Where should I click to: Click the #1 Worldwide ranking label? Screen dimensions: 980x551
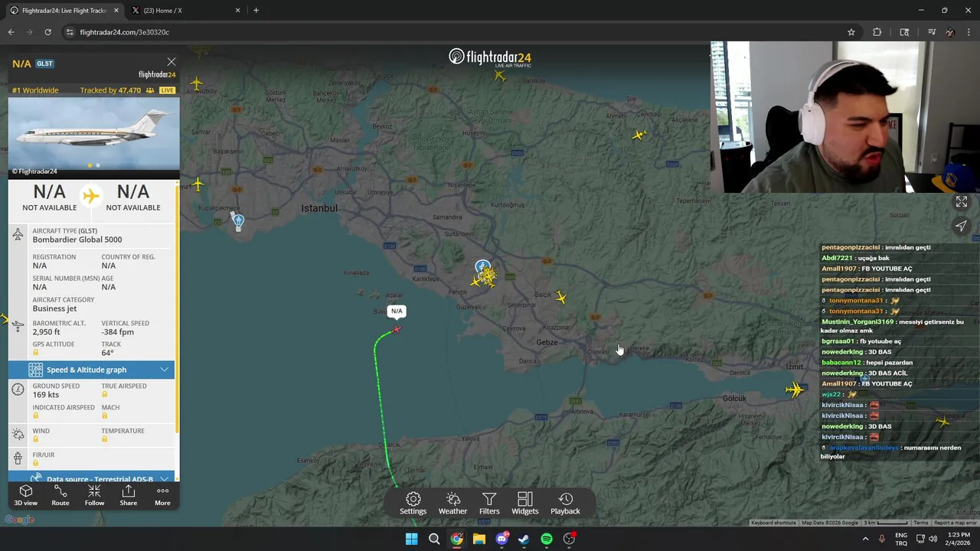[x=35, y=90]
